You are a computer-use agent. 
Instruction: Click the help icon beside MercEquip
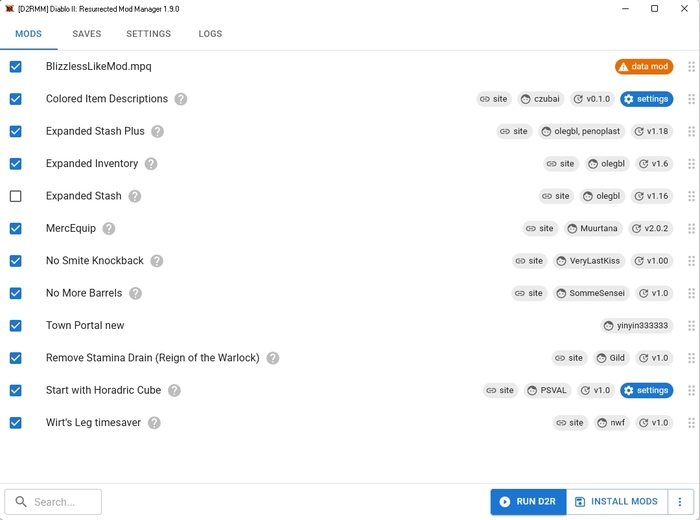click(x=109, y=229)
